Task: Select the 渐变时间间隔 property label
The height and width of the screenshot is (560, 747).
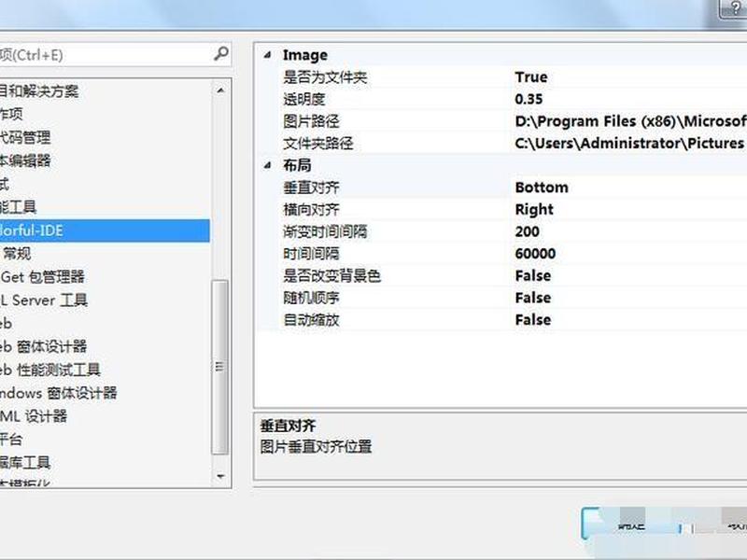Action: 325,231
